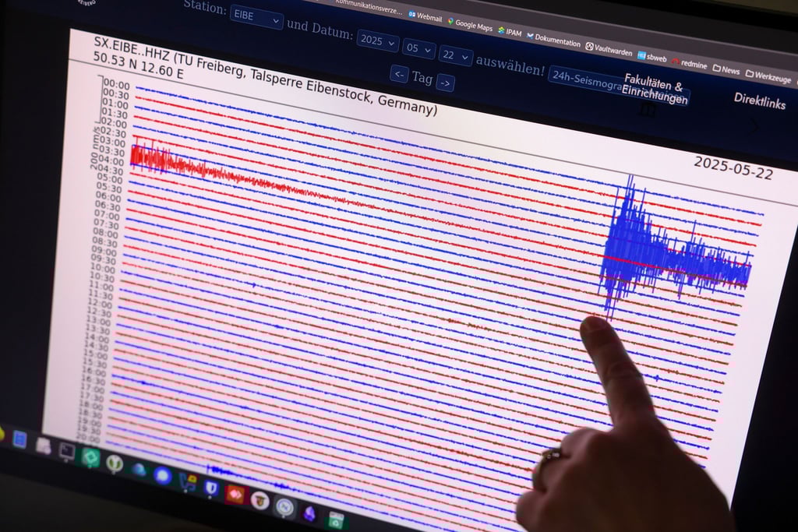The height and width of the screenshot is (532, 798).
Task: Launch the blue shield password manager icon
Action: (x=210, y=488)
